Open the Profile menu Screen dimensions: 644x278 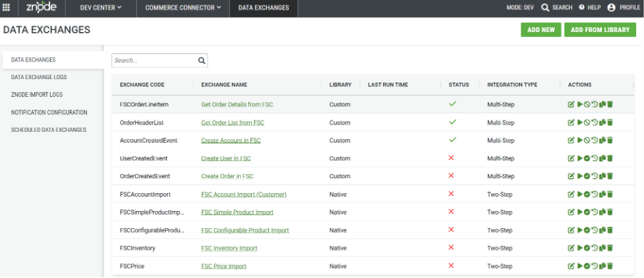pos(623,7)
